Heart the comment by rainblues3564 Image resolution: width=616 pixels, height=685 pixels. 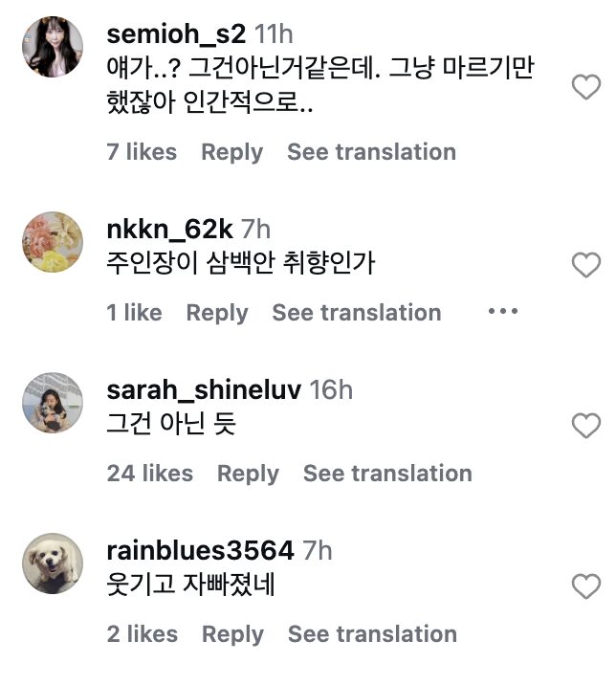tap(585, 586)
